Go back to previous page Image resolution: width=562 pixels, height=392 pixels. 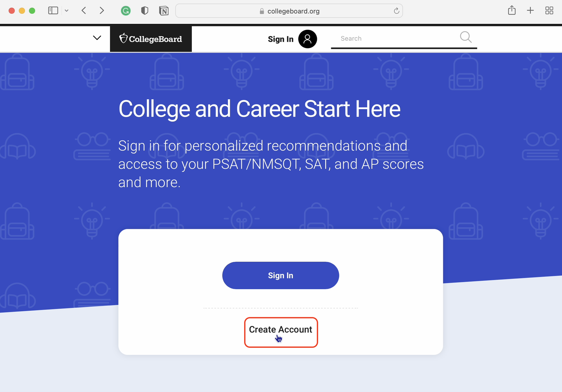point(84,11)
